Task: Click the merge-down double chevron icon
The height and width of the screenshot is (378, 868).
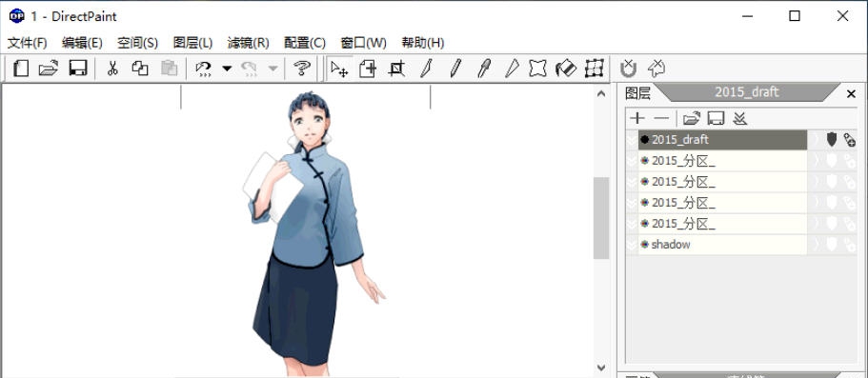Action: click(740, 118)
